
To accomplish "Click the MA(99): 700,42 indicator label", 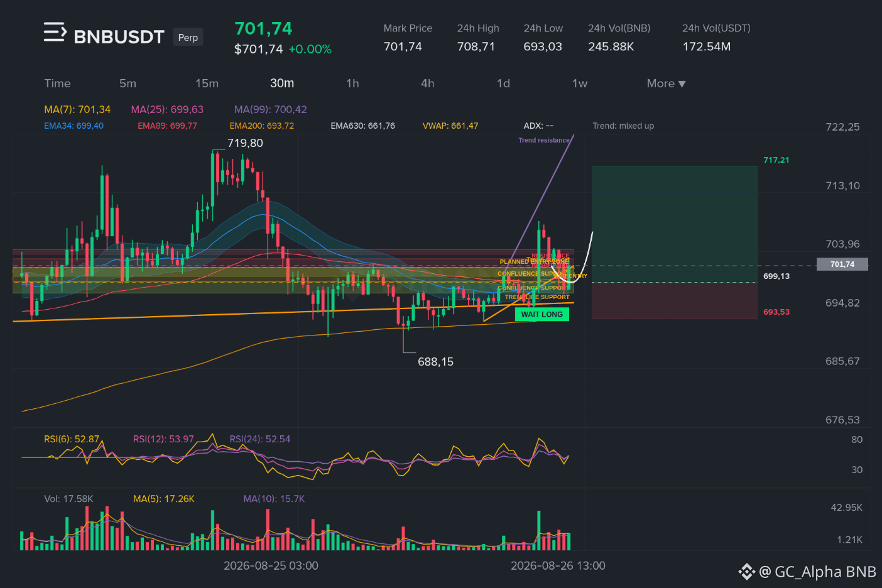I will coord(271,109).
